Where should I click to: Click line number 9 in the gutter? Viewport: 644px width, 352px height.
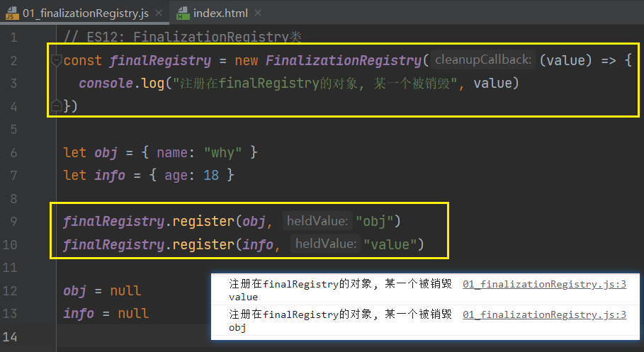13,222
